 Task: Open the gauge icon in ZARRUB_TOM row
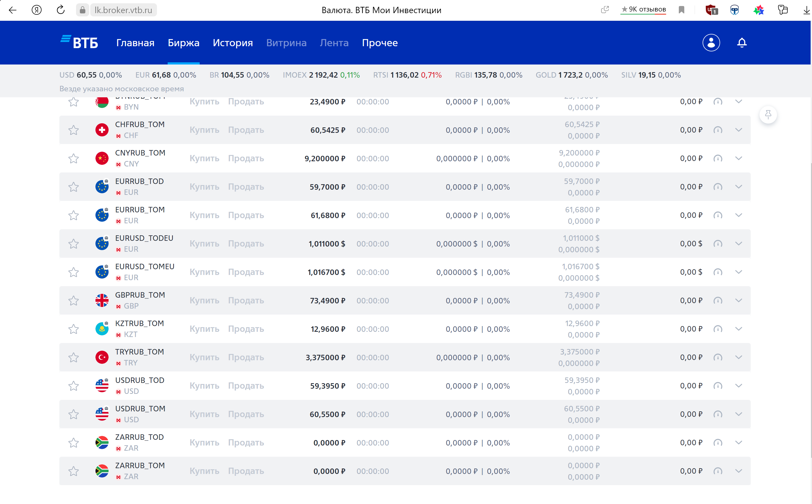pyautogui.click(x=718, y=471)
